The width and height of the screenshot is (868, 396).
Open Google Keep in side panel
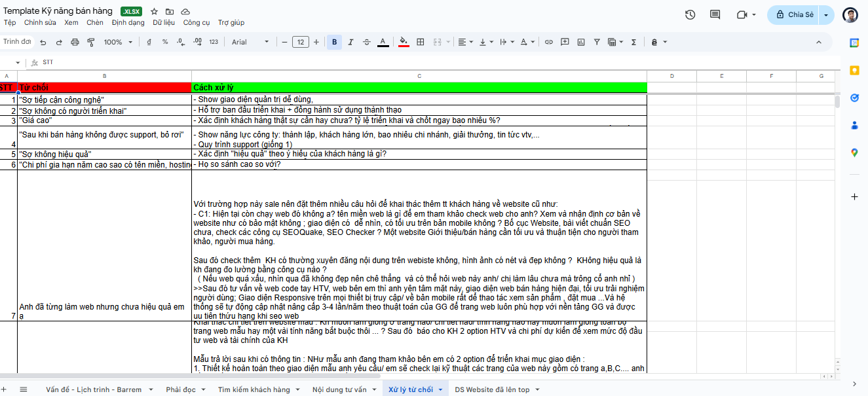coord(854,70)
